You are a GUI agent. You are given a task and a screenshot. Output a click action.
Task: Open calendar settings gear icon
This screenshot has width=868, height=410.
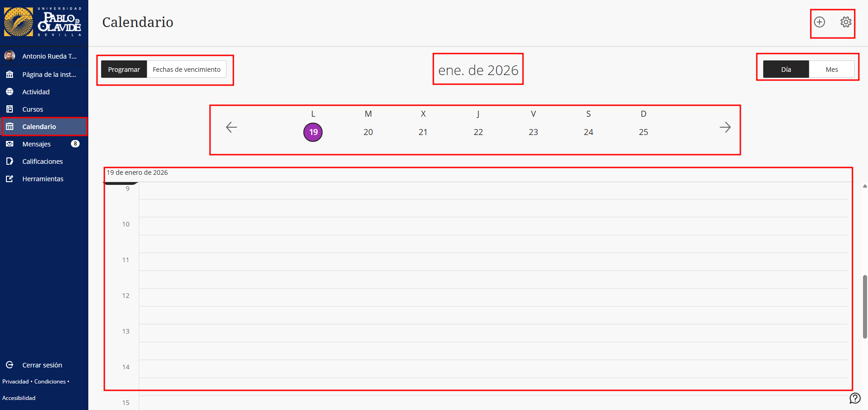coord(846,22)
